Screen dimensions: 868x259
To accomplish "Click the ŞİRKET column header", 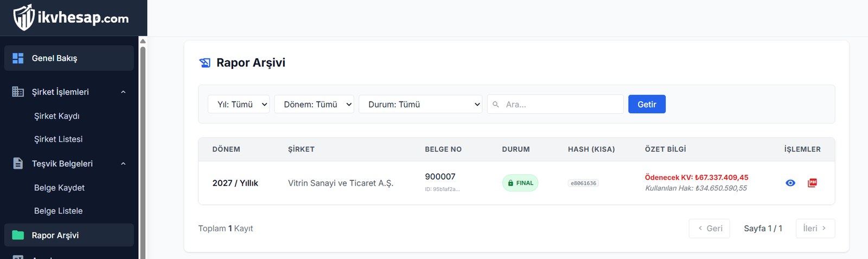I will (301, 149).
